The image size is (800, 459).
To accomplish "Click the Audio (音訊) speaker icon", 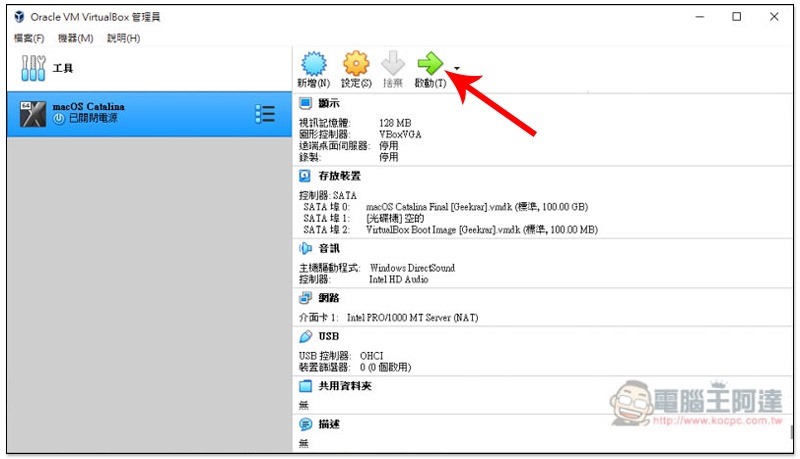I will [x=305, y=248].
